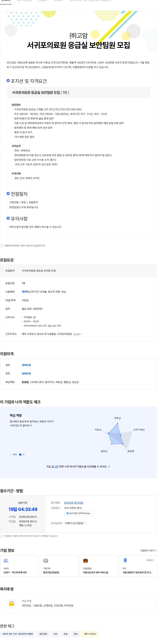Open 지도보기 in the 위치 company card

[x=150, y=560]
